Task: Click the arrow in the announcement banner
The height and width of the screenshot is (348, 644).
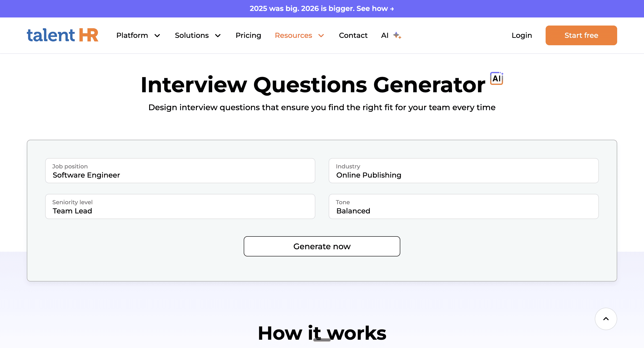Action: pyautogui.click(x=392, y=9)
